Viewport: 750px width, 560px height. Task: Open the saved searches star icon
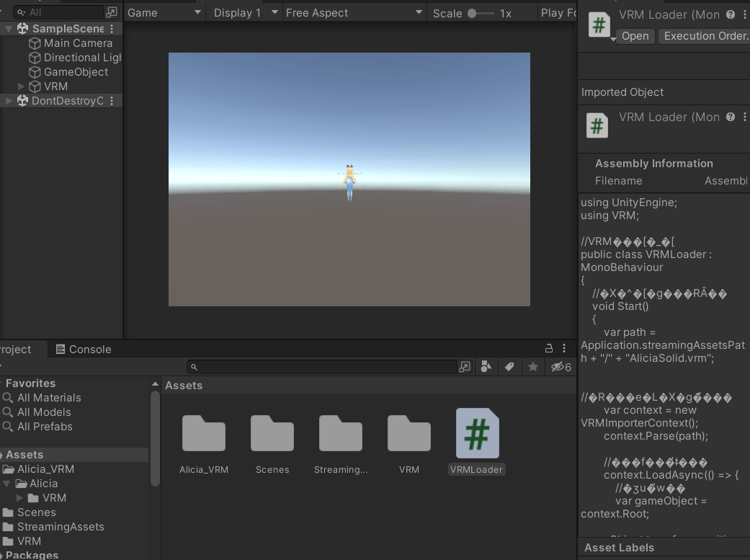[532, 367]
